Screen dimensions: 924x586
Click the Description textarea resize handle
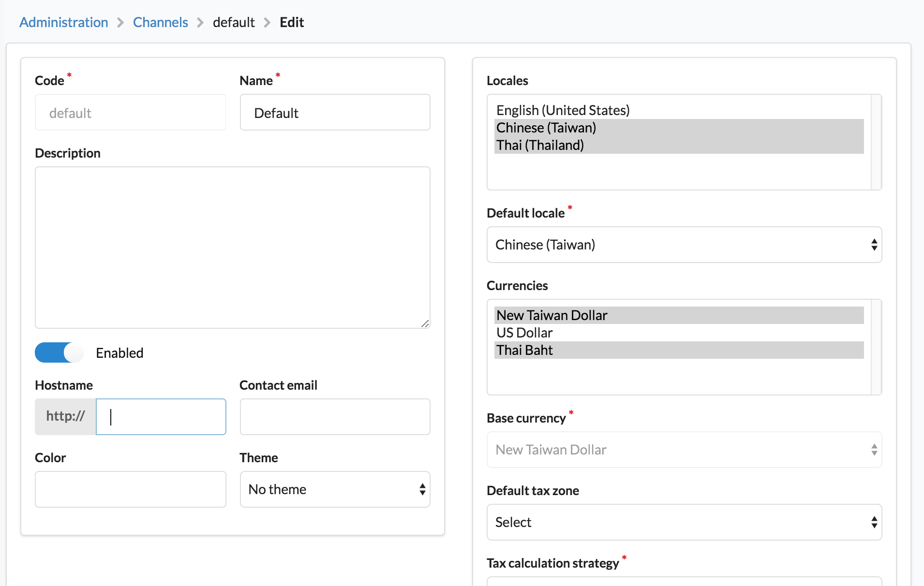[425, 323]
